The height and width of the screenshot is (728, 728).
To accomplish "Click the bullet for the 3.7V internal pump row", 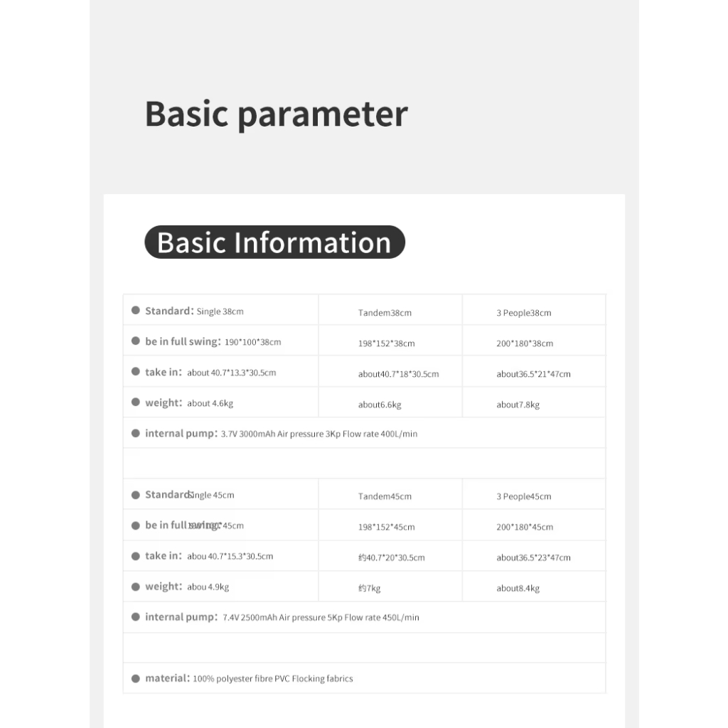I will 136,433.
